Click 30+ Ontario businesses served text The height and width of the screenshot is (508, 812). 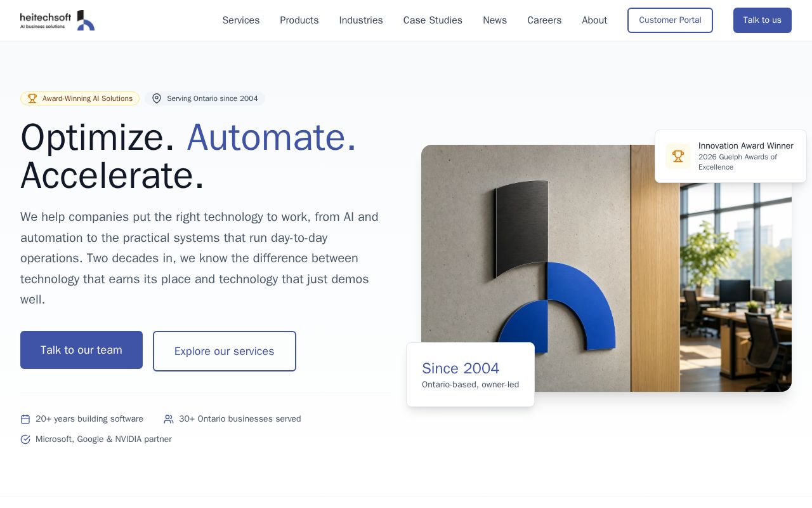point(240,419)
